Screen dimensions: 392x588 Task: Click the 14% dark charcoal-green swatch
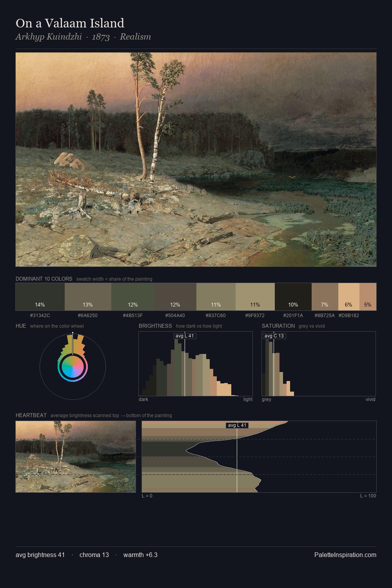pyautogui.click(x=40, y=297)
